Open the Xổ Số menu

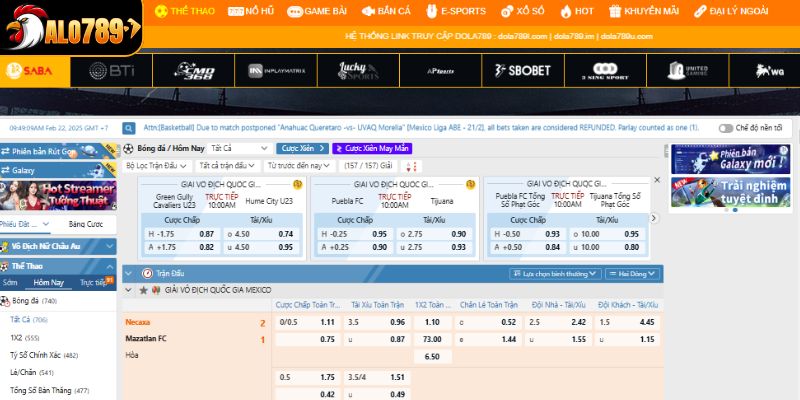(522, 11)
